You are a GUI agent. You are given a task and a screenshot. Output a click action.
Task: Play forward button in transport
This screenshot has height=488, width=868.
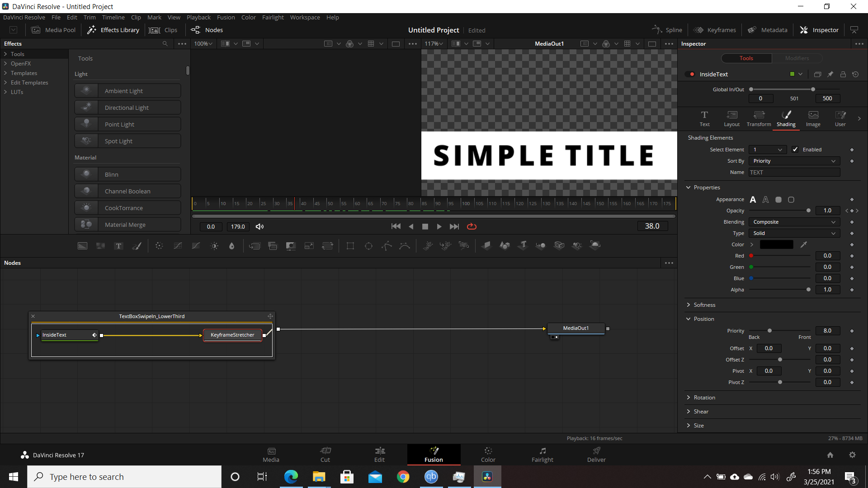pyautogui.click(x=439, y=226)
